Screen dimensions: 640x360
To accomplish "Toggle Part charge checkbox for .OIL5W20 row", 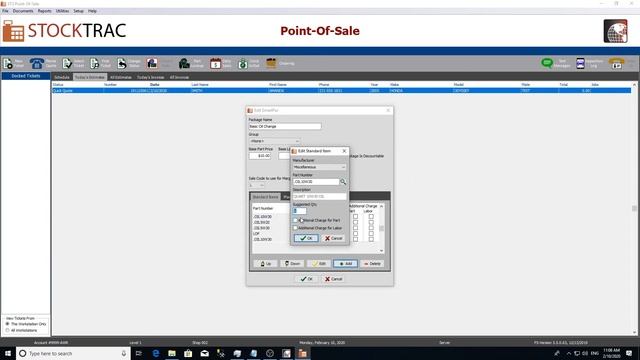I will point(355,222).
